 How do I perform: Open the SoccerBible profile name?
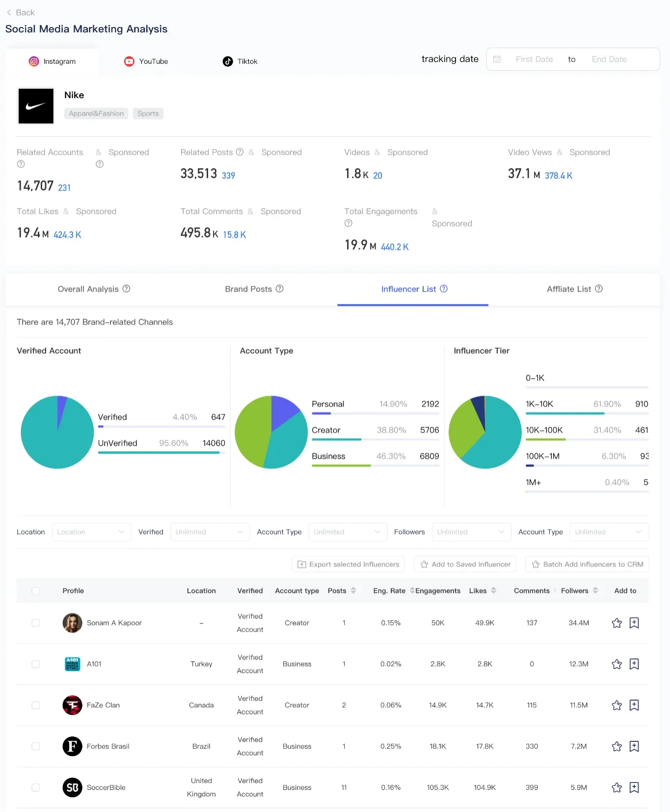click(106, 787)
